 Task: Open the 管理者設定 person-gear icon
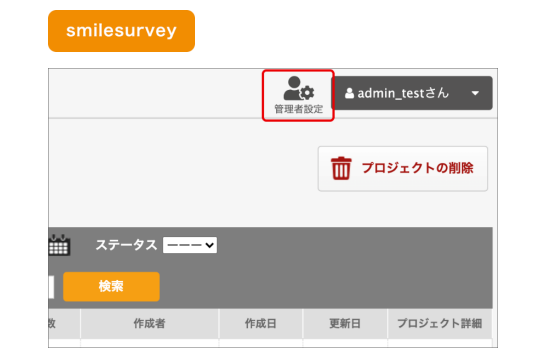coord(299,88)
